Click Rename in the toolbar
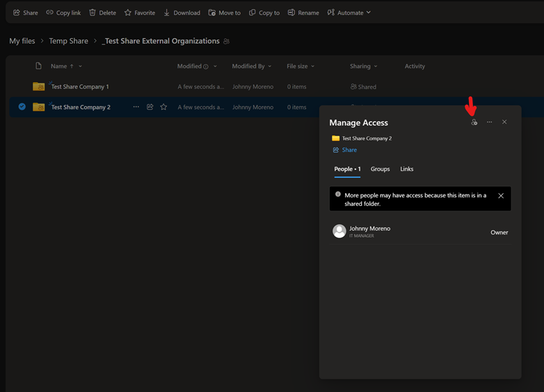Viewport: 544px width, 392px height. tap(303, 13)
